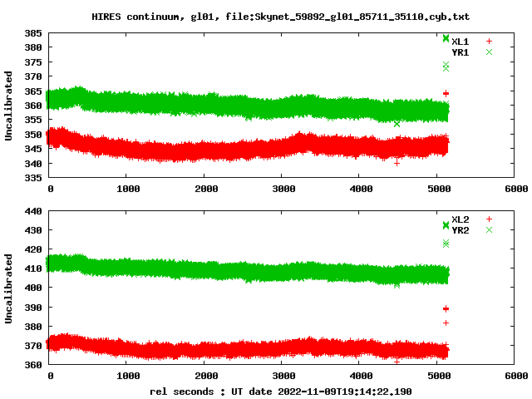Click the 335 y-axis tick label
The image size is (532, 399).
33,178
